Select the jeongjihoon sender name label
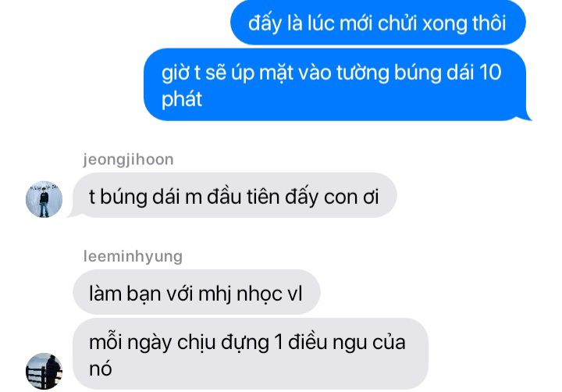The width and height of the screenshot is (562, 392). tap(128, 159)
